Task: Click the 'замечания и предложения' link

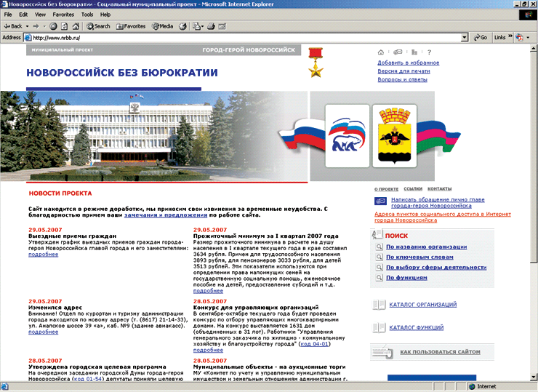Action: pyautogui.click(x=166, y=215)
